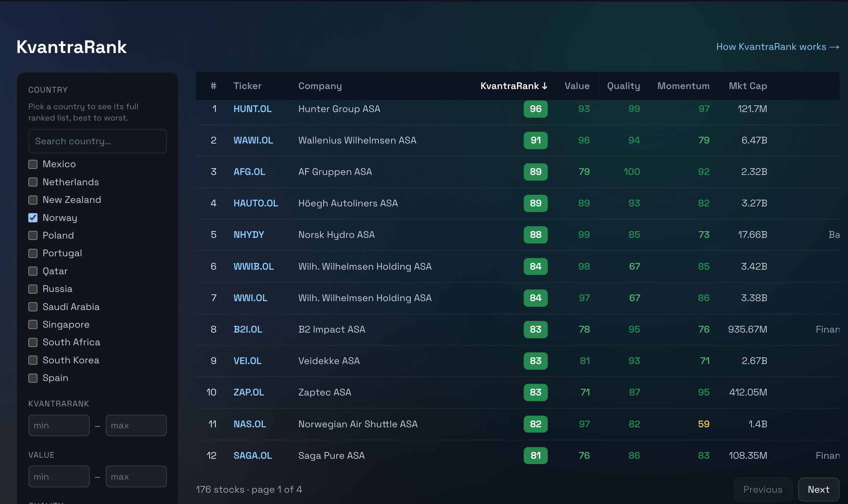This screenshot has height=504, width=848.
Task: Open the SAGA.OL ticker link
Action: 252,456
